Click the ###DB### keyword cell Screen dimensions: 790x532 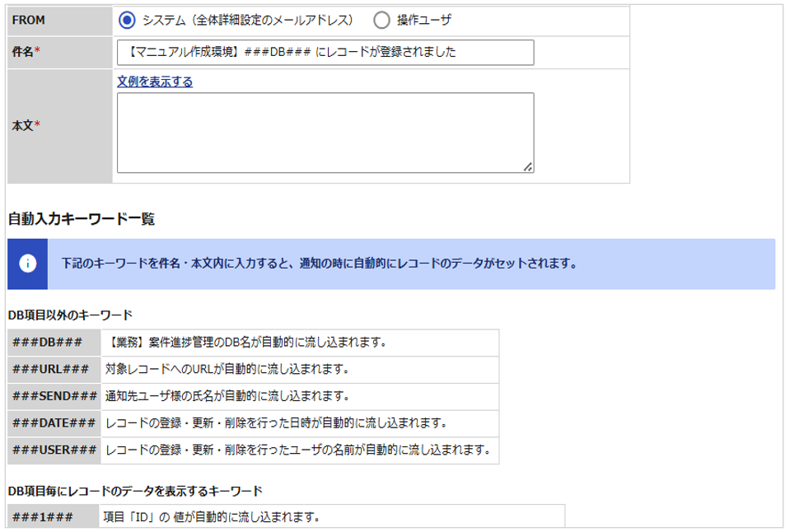tap(54, 343)
